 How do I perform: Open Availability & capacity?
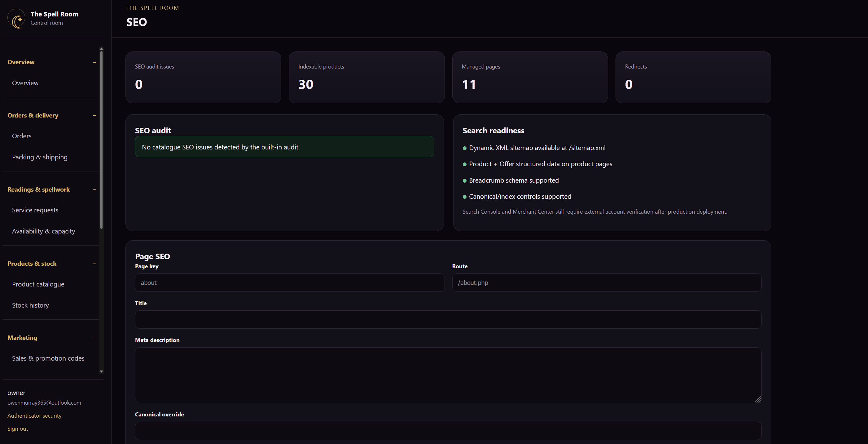click(43, 231)
